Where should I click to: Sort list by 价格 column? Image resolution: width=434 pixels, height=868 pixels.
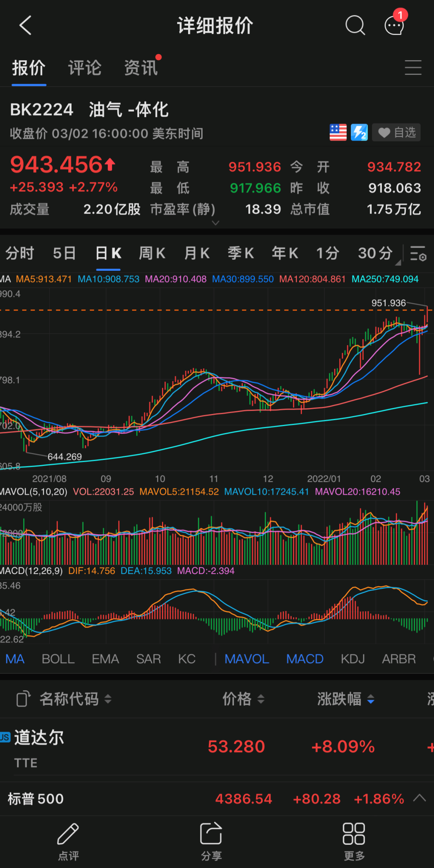click(244, 699)
